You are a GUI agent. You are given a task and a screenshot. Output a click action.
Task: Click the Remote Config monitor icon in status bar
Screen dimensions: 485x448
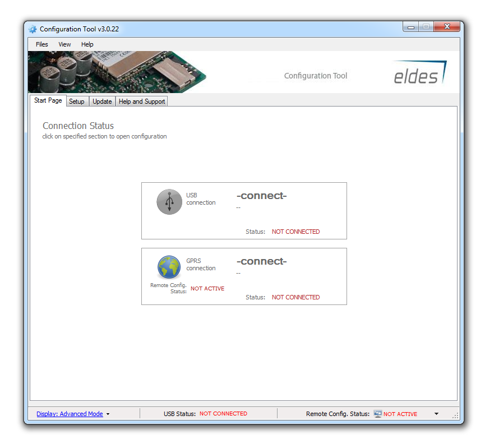[377, 414]
